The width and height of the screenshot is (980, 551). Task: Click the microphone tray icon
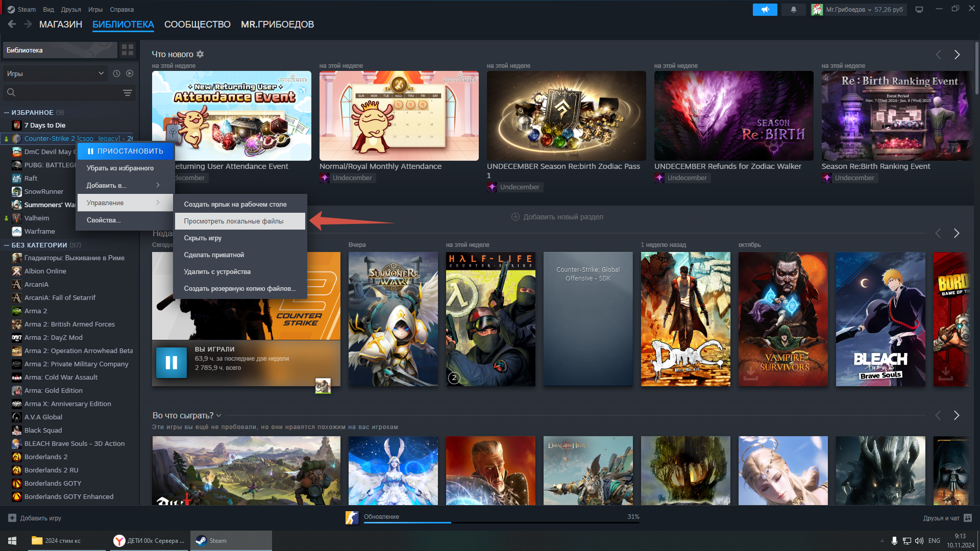click(x=894, y=541)
